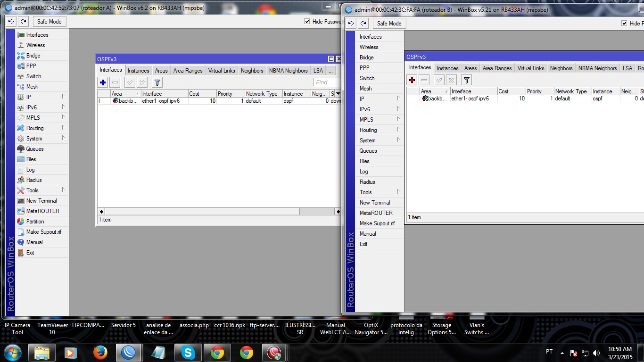This screenshot has width=644, height=362.
Task: Add OSPFv3 interface with blue plus, roteador A
Action: [x=103, y=82]
